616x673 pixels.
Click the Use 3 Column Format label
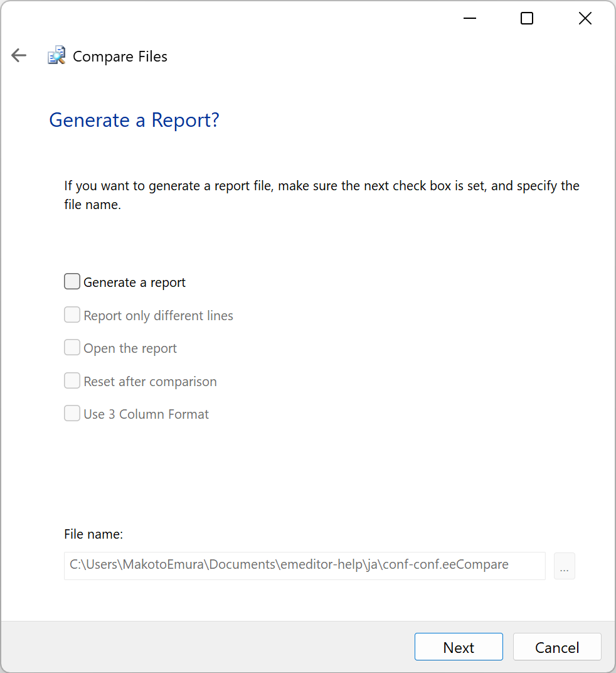146,414
